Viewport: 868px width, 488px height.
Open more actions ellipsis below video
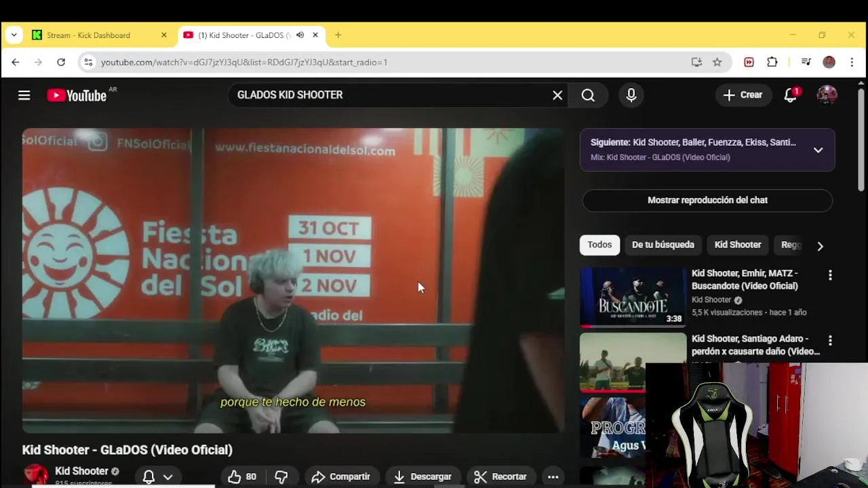553,477
